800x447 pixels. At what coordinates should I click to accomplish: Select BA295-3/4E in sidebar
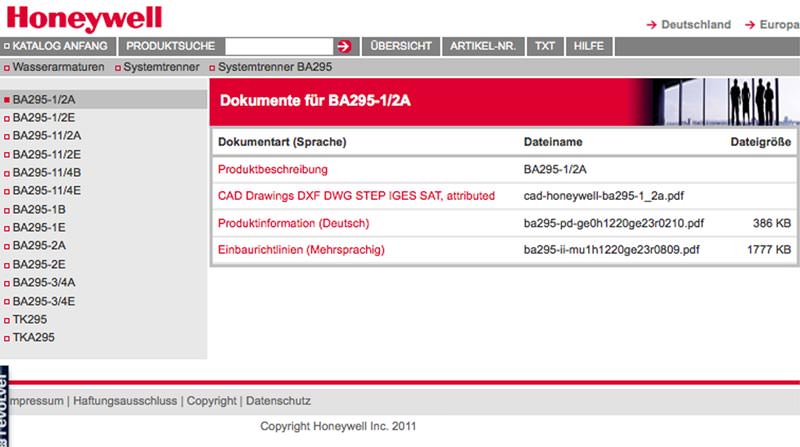point(44,302)
